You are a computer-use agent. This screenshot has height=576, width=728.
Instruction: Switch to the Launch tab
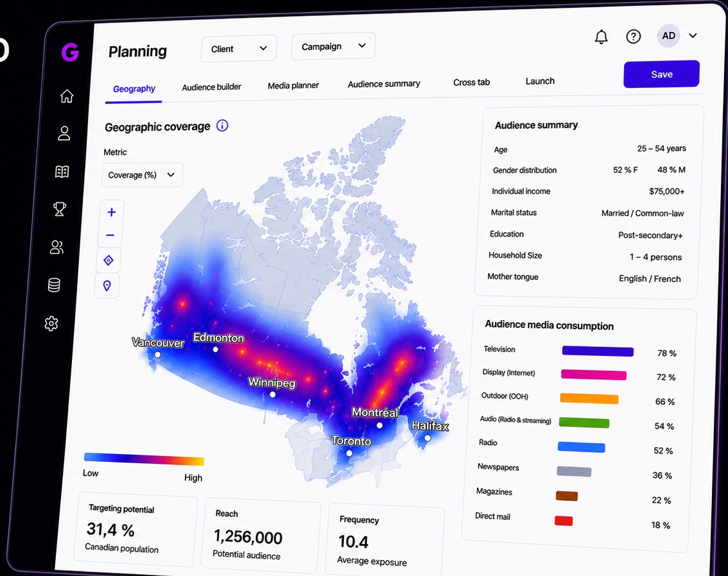click(540, 81)
